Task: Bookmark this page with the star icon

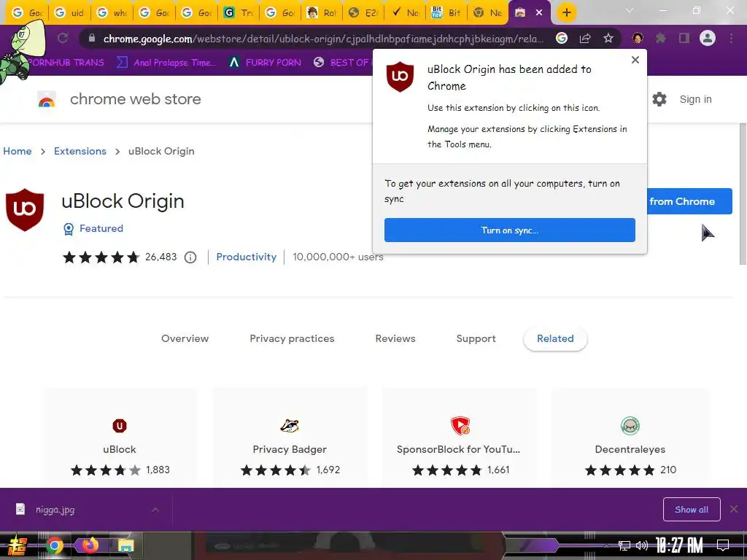Action: [608, 38]
